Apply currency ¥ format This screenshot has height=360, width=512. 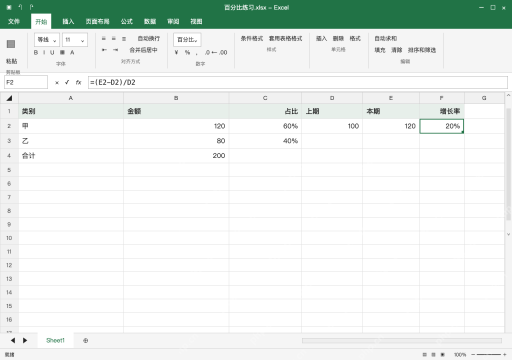(176, 52)
